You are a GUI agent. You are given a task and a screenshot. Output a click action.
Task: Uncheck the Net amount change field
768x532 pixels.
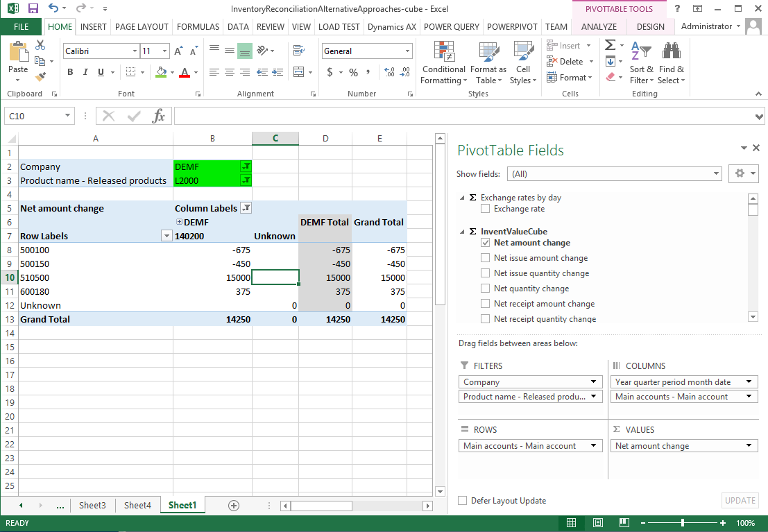point(486,243)
